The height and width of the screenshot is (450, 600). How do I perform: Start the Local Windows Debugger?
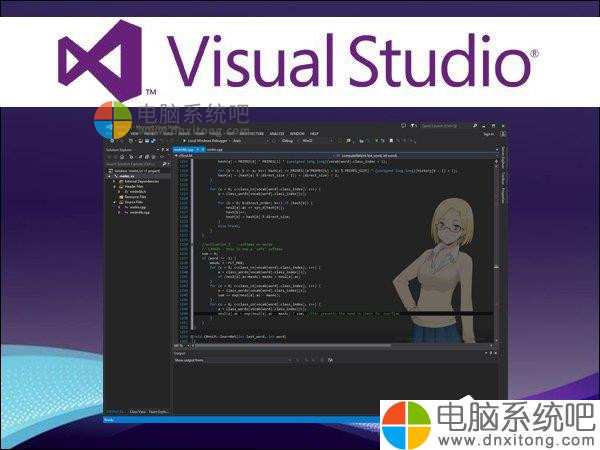click(x=207, y=141)
